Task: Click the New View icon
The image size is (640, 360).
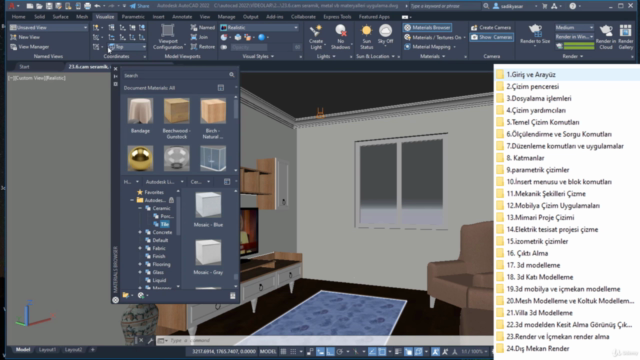Action: tap(13, 37)
